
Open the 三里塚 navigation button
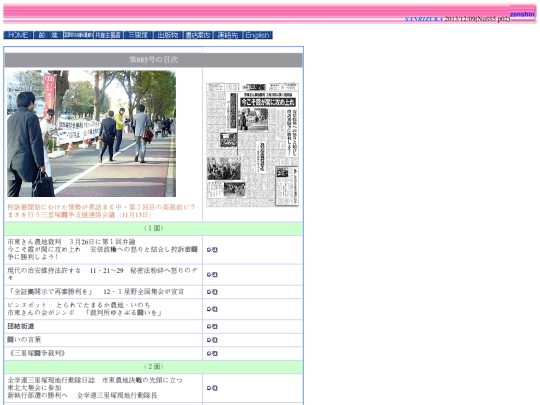point(138,35)
